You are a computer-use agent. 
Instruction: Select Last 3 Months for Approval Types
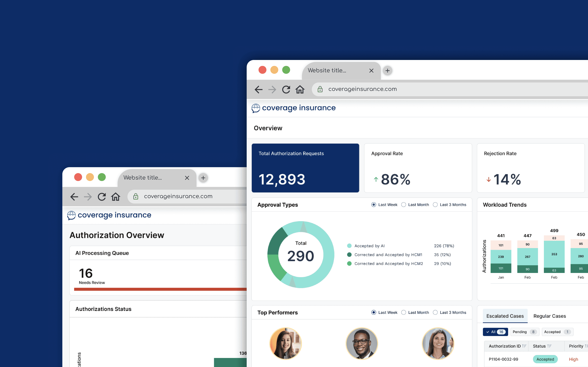coord(435,205)
